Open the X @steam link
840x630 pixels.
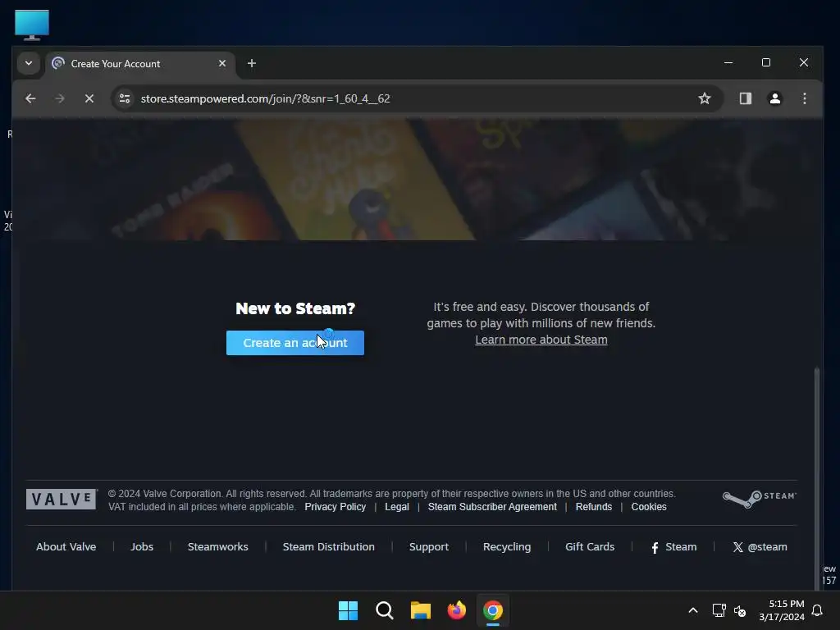pos(760,547)
